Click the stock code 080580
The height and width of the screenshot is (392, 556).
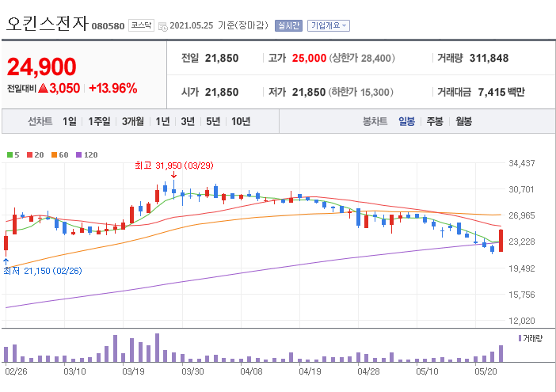point(108,26)
